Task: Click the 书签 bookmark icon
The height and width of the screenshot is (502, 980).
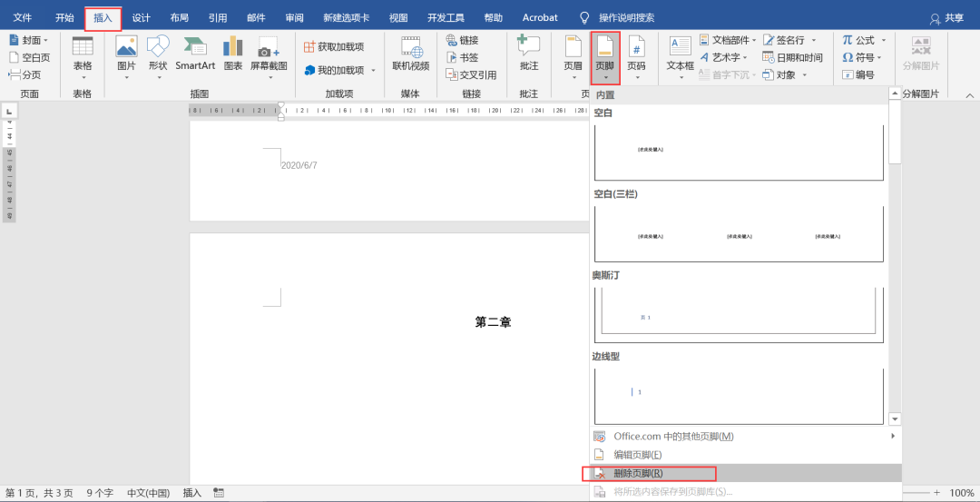Action: [x=462, y=57]
